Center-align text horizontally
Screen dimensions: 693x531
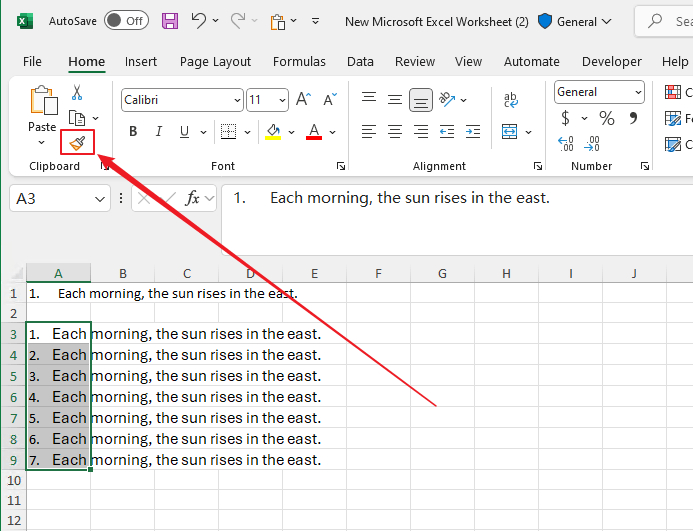[395, 132]
